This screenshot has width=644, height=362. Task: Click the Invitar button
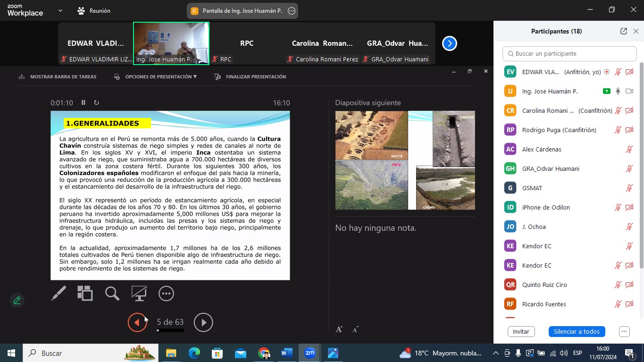coord(521,331)
